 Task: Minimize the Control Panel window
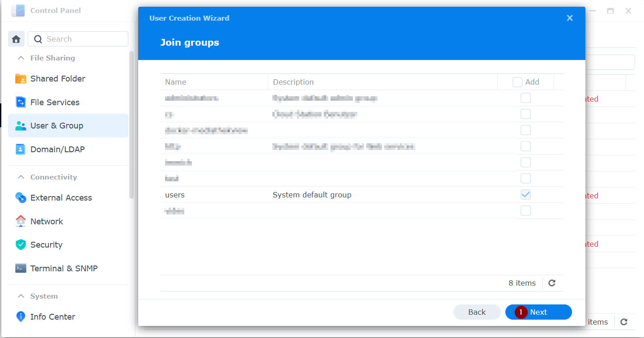point(592,11)
